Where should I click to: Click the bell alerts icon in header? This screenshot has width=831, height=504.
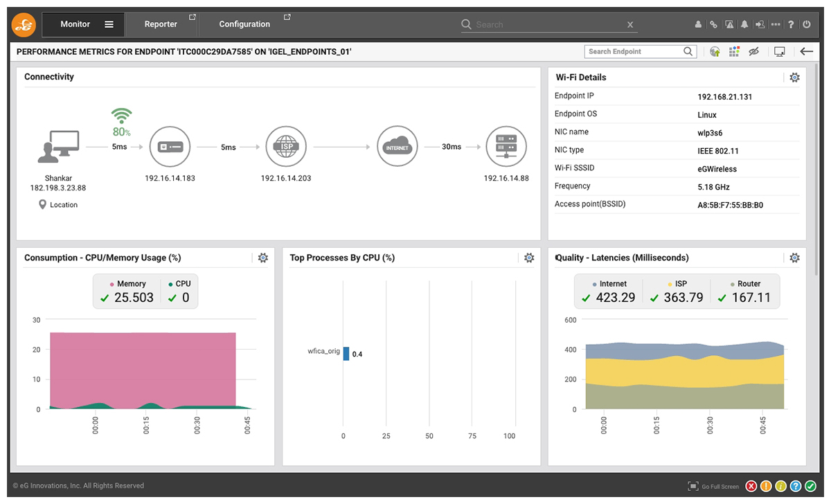(x=744, y=24)
